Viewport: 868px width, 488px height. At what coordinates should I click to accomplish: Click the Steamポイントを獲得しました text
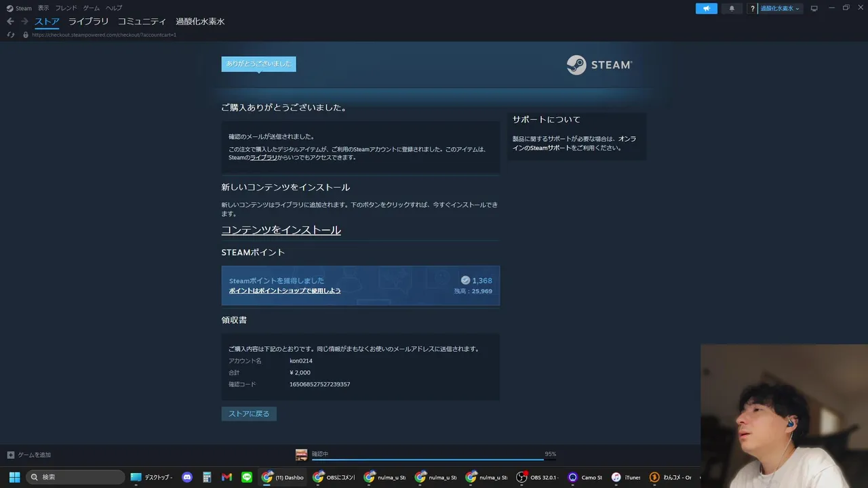[x=277, y=281]
